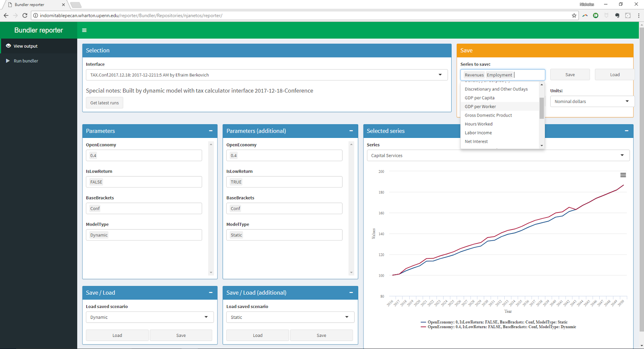Click the Parameters panel scroll down arrow

[x=211, y=273]
